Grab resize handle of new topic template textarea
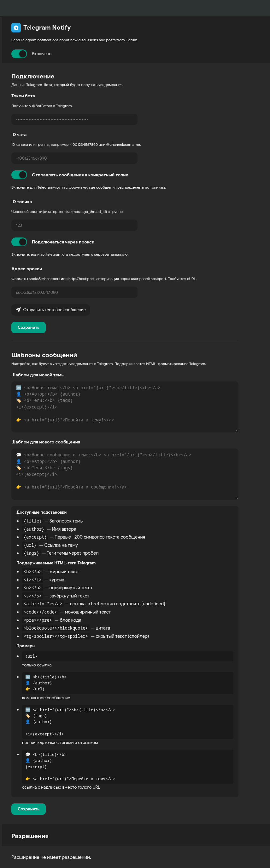The width and height of the screenshot is (270, 868). (x=236, y=431)
